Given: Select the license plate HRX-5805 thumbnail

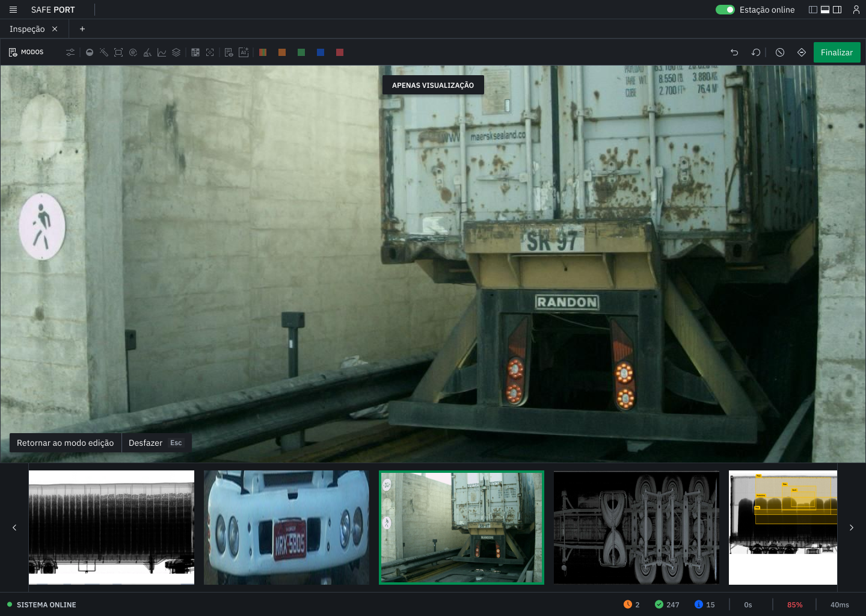Looking at the screenshot, I should [x=286, y=528].
